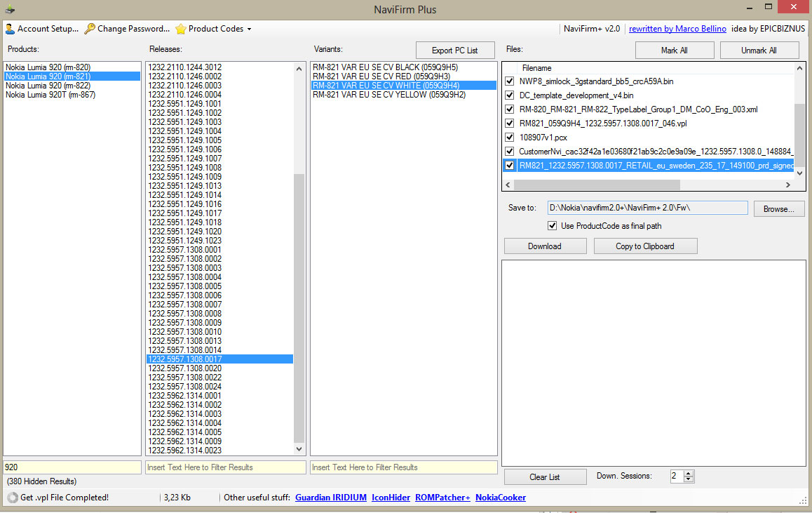Uncheck RM821 RETAIL_eu_sweden file checkbox
Image resolution: width=812 pixels, height=513 pixels.
tap(510, 166)
